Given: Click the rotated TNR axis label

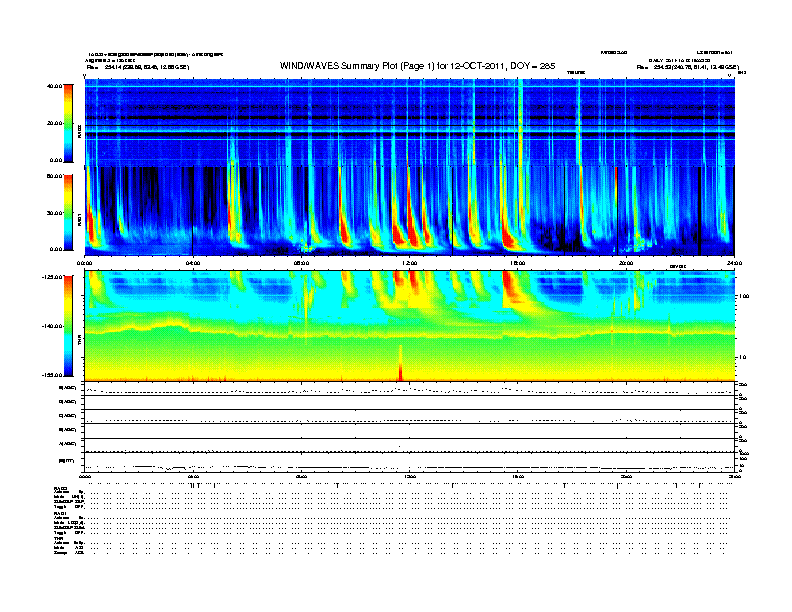Looking at the screenshot, I should click(x=79, y=342).
